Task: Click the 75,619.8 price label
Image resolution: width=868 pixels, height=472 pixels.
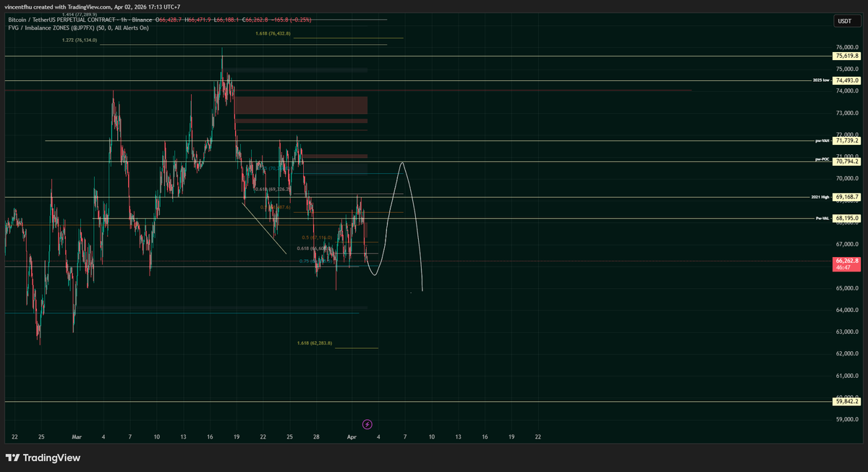Action: (x=847, y=56)
